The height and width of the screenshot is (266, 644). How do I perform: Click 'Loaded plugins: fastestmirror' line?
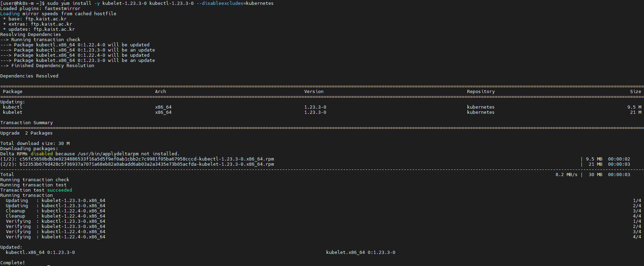pyautogui.click(x=40, y=9)
